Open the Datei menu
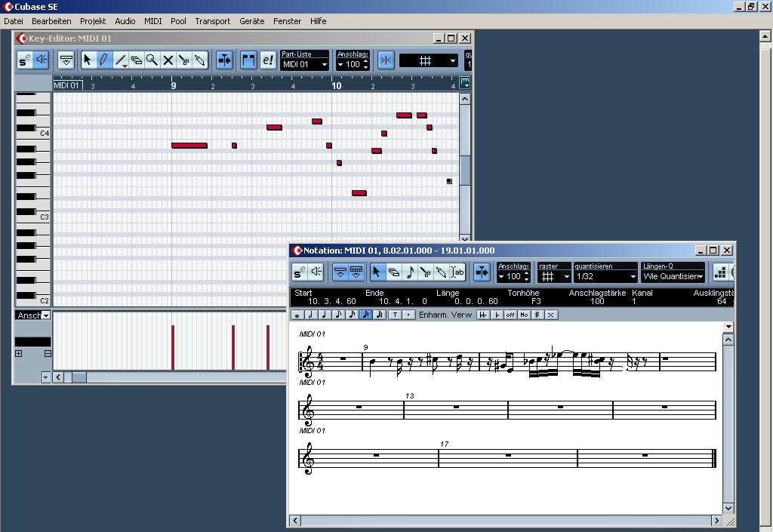The image size is (773, 532). (x=14, y=21)
